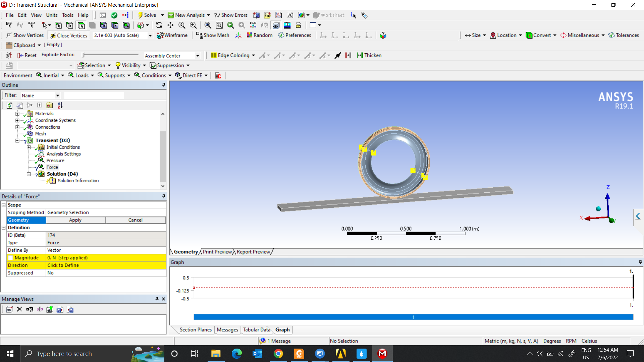The width and height of the screenshot is (644, 362).
Task: Switch to the Tabular Data tab
Action: click(x=256, y=329)
